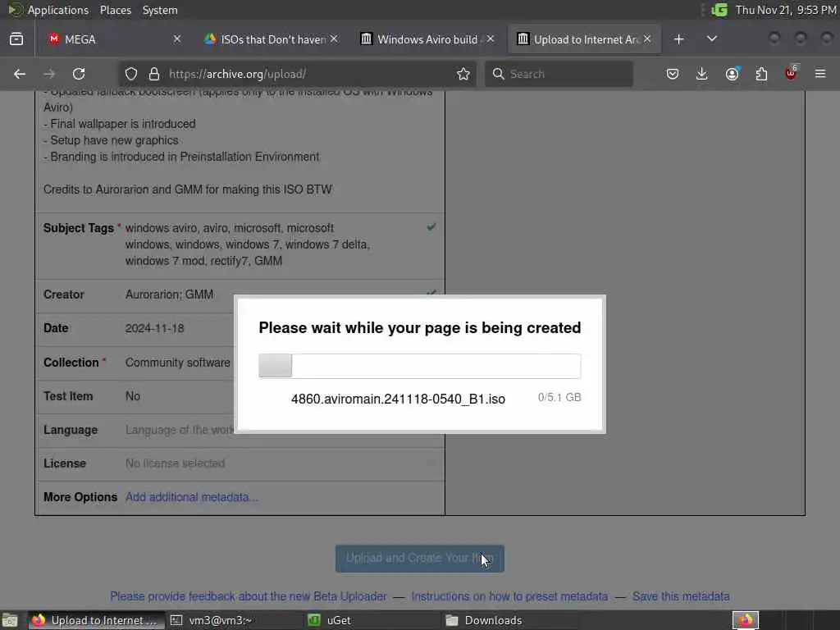Click Upload and Create Your Item button
Viewport: 840px width, 630px height.
[x=419, y=558]
